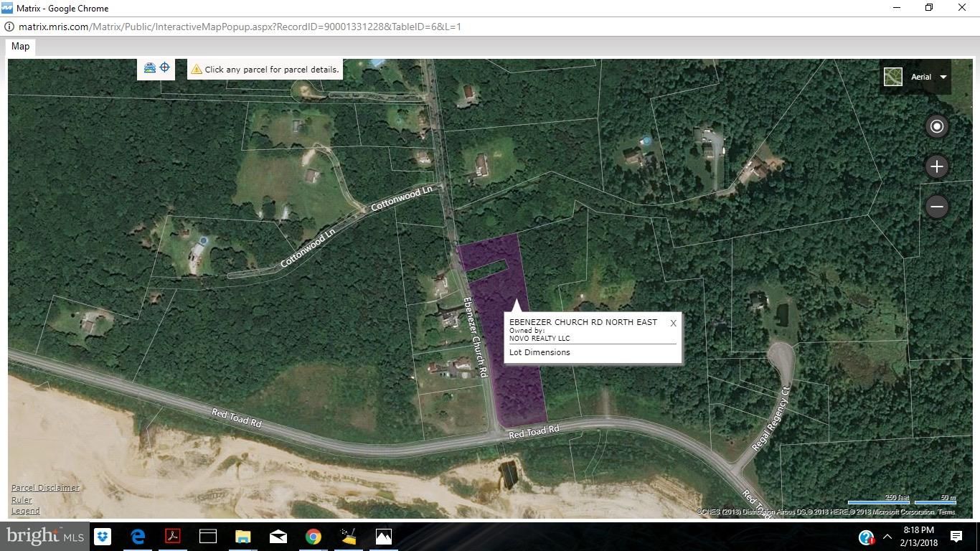
Task: Zoom in with the plus icon
Action: [936, 166]
